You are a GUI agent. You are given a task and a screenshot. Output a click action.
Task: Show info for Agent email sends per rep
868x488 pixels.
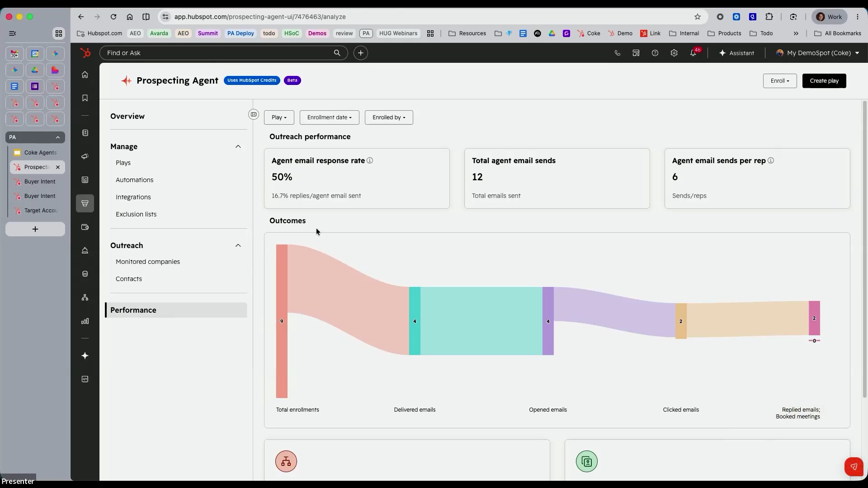771,160
